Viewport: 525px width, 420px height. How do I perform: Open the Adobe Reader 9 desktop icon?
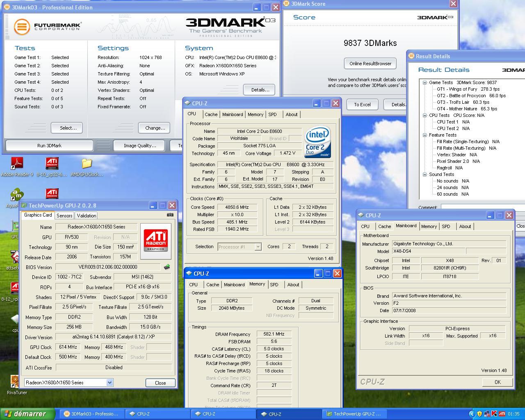[17, 167]
